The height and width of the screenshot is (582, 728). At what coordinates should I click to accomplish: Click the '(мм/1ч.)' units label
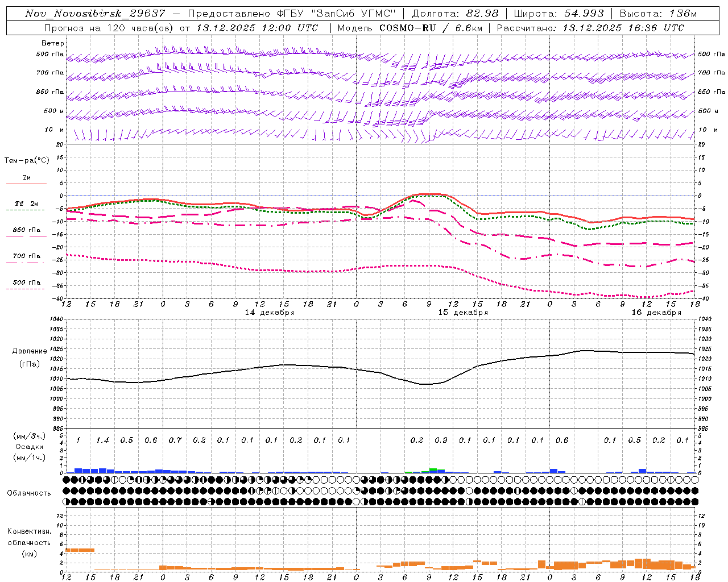(30, 458)
